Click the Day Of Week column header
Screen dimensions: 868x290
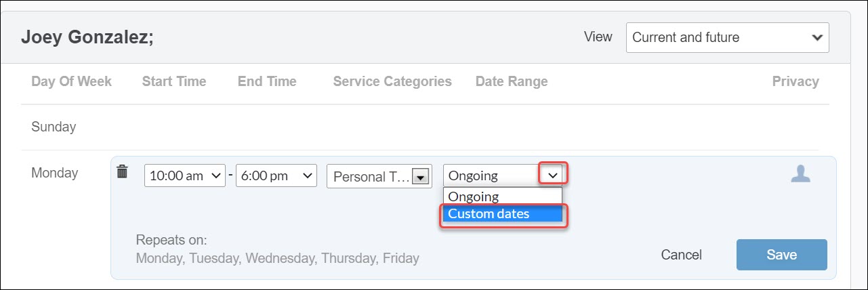tap(71, 81)
